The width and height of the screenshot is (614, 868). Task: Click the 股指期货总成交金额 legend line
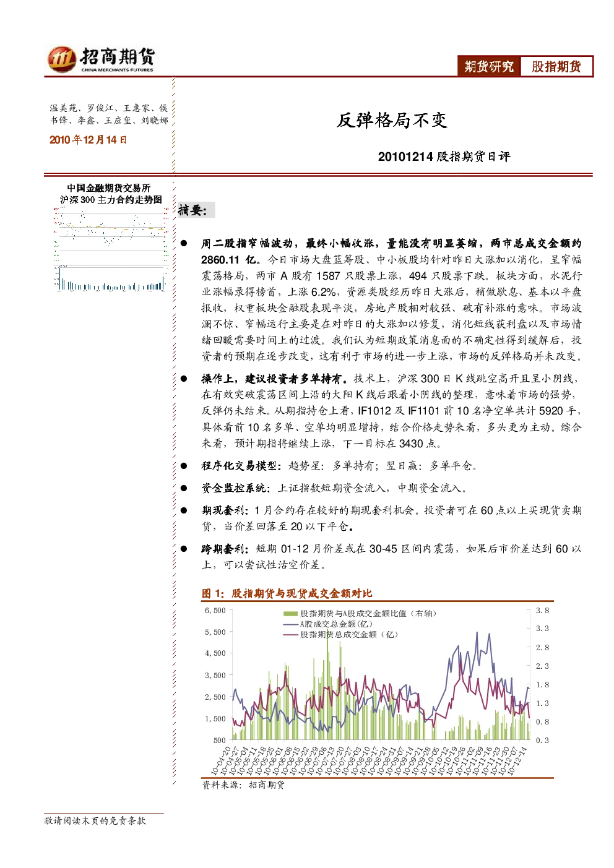click(x=290, y=635)
